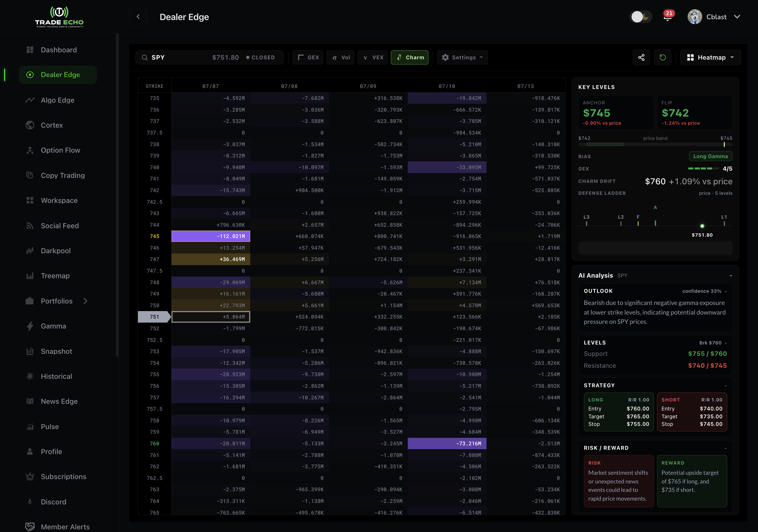Click the Gamma lightning icon
Viewport: 758px width, 532px height.
click(x=30, y=326)
